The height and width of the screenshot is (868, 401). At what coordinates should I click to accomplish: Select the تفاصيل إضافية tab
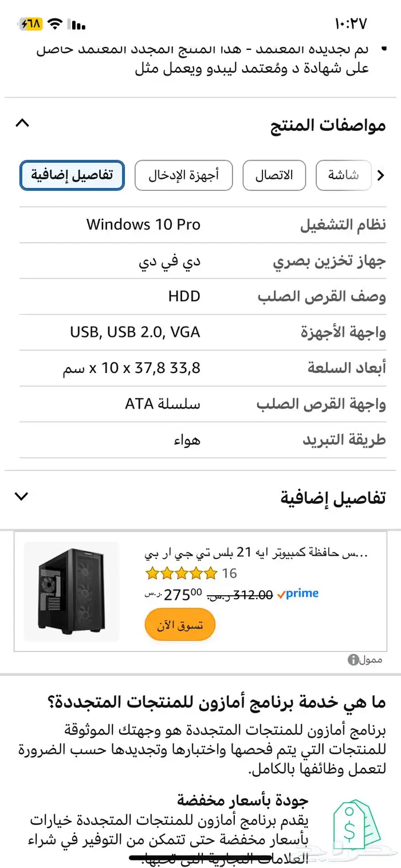click(72, 175)
